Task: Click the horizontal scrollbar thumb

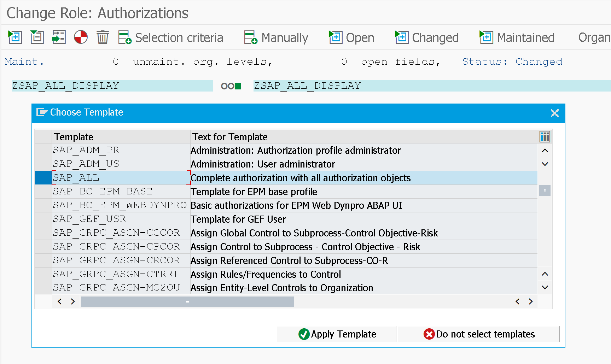Action: click(187, 302)
